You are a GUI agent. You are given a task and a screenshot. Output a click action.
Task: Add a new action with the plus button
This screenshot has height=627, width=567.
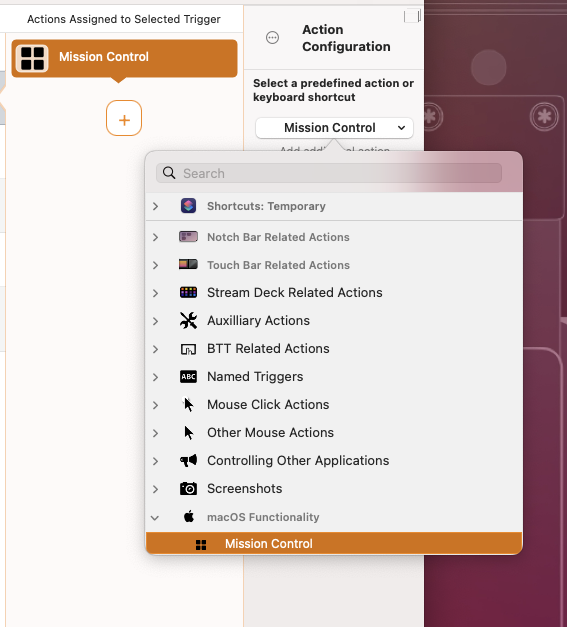coord(124,118)
